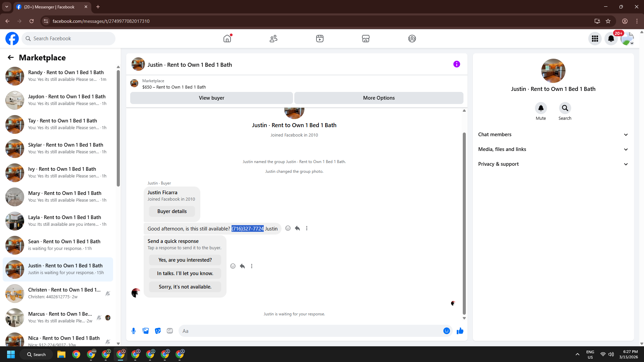Click the More Options button
The image size is (644, 362).
coord(379,98)
